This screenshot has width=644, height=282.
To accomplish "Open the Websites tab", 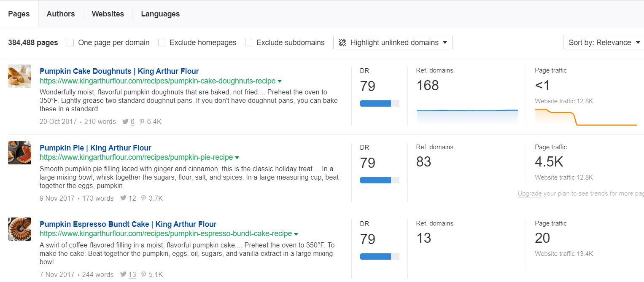I will [x=108, y=13].
